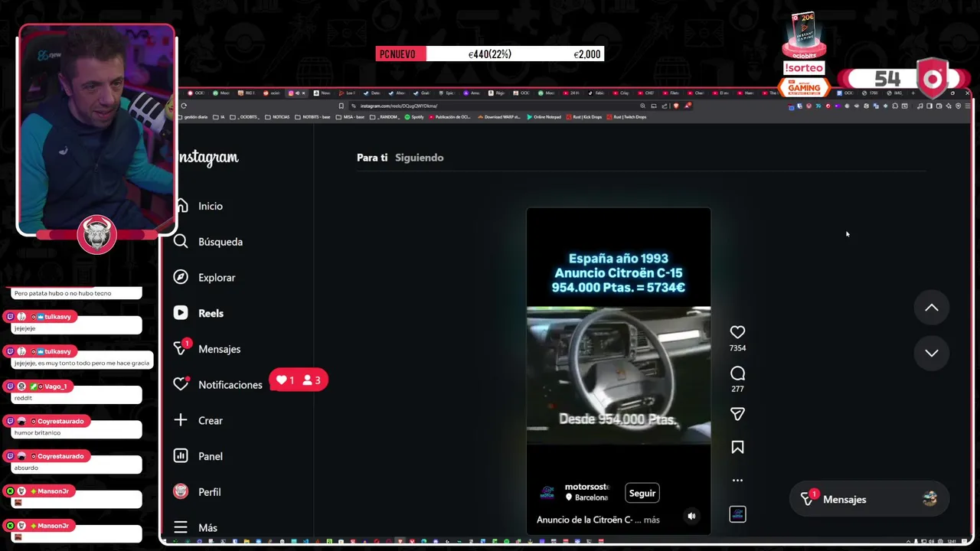
Task: Open the reel's three-dot options menu
Action: coord(737,481)
